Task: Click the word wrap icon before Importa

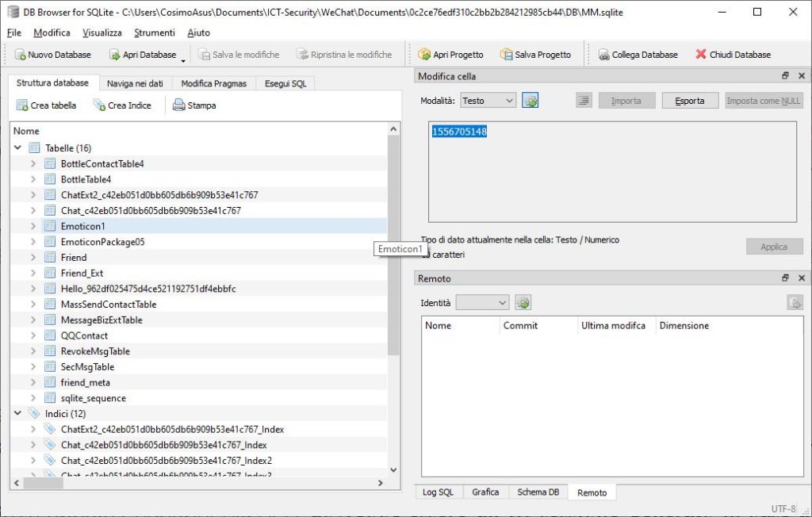Action: click(584, 101)
